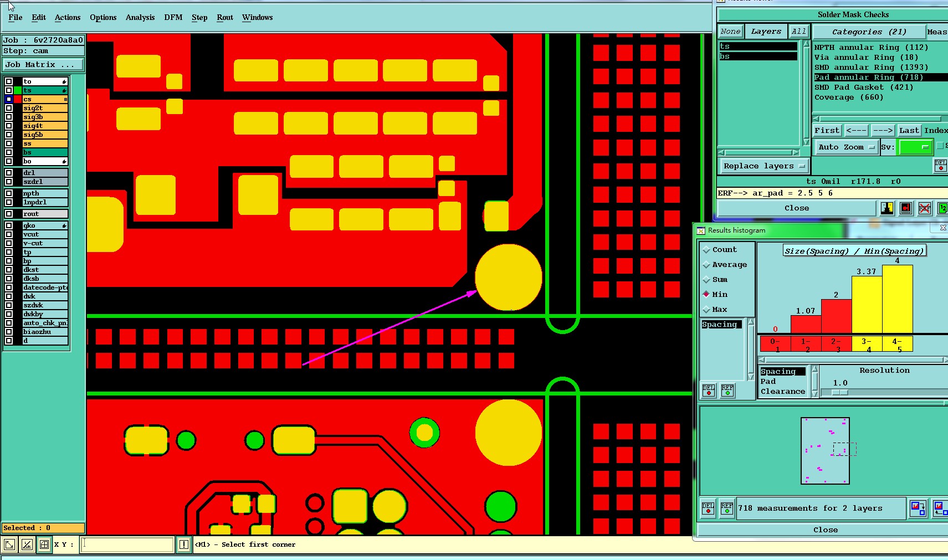
Task: Open the Auto Zoom dropdown
Action: [x=846, y=147]
